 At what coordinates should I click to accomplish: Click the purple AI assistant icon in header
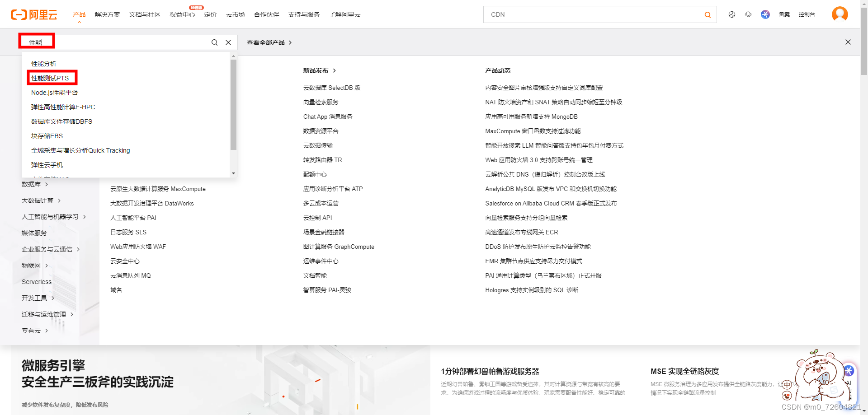(x=765, y=14)
